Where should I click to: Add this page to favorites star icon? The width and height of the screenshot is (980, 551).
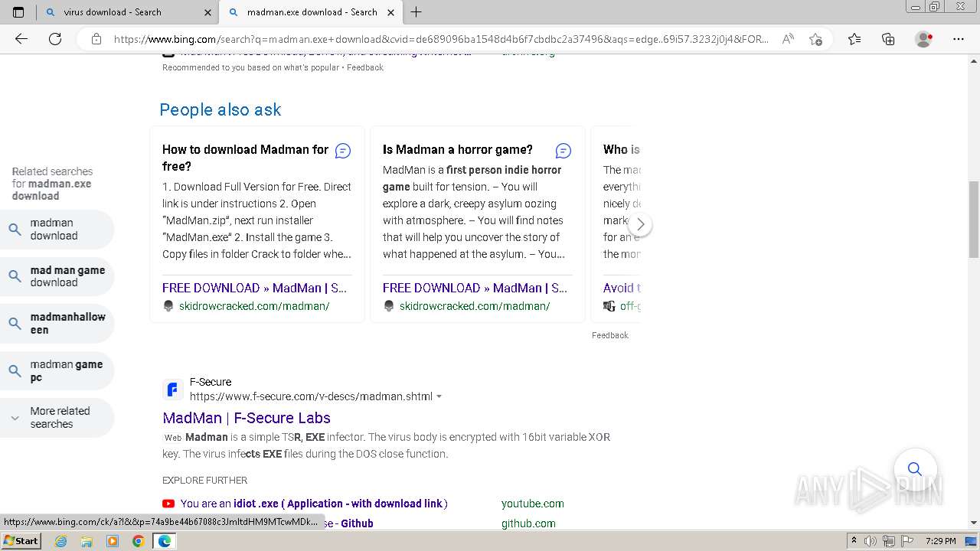pyautogui.click(x=815, y=39)
